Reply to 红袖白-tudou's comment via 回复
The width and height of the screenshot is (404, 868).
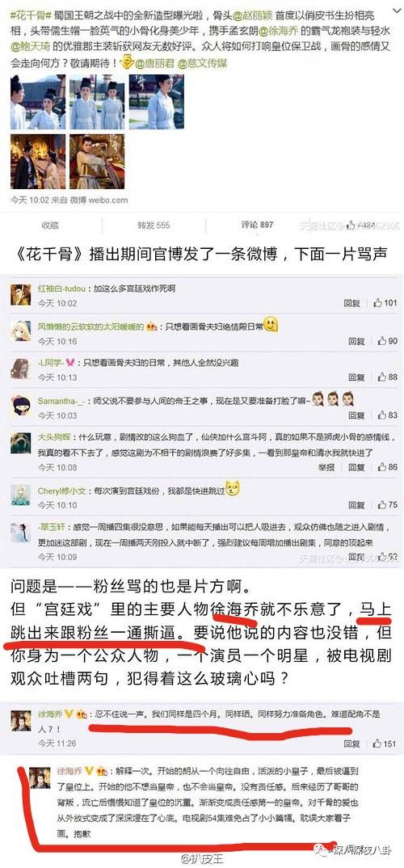pos(351,303)
